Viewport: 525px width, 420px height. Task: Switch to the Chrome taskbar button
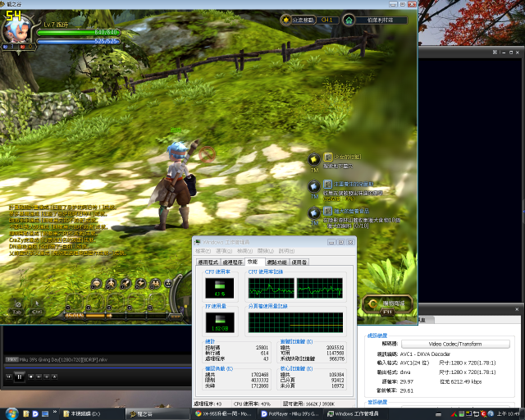point(224,414)
